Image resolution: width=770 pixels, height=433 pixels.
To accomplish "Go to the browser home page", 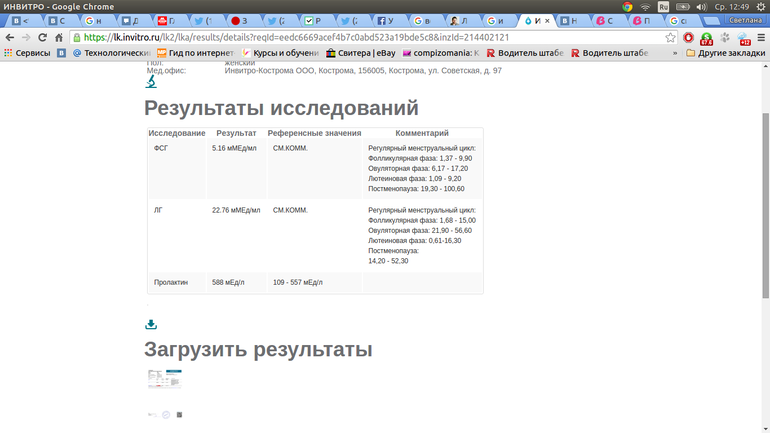I will coord(60,37).
